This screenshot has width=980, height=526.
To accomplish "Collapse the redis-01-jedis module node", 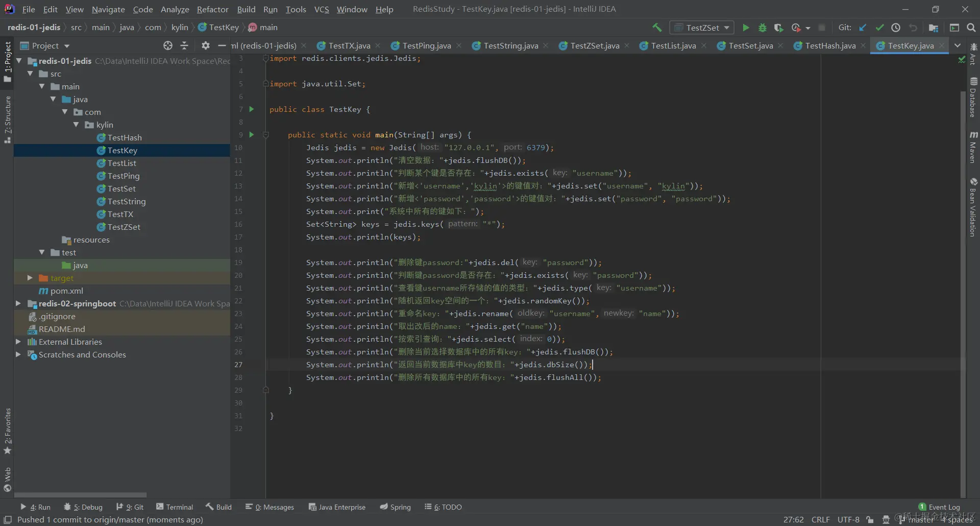I will pos(19,61).
